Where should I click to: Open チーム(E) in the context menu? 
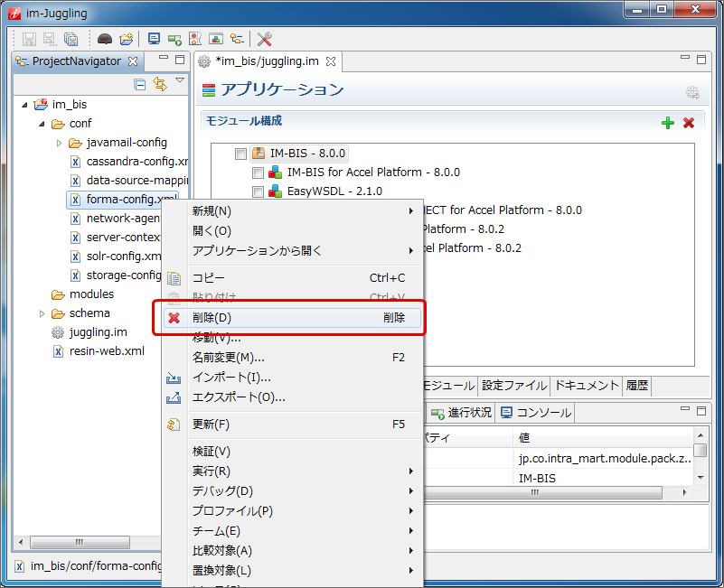(x=292, y=531)
